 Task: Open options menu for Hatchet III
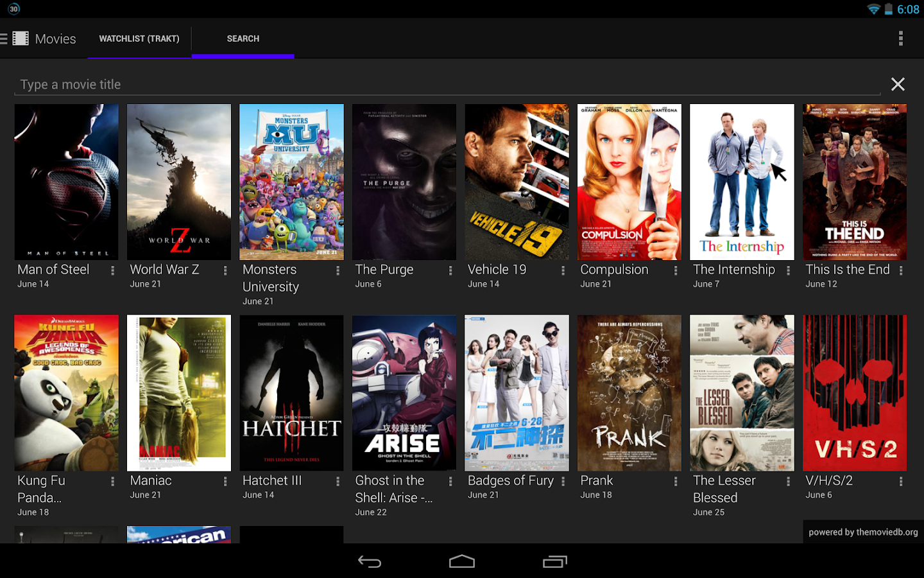pos(338,481)
